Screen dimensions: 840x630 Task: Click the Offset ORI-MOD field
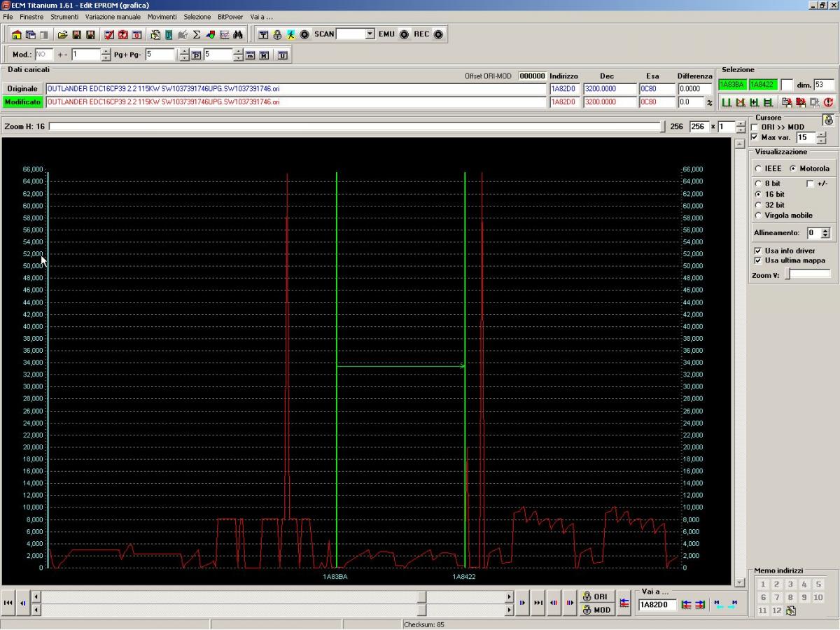click(533, 76)
